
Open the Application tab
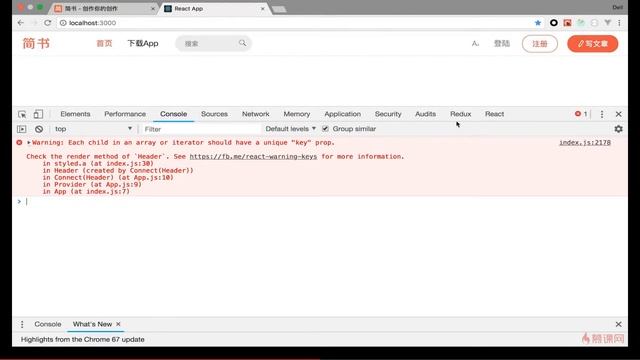coord(342,114)
